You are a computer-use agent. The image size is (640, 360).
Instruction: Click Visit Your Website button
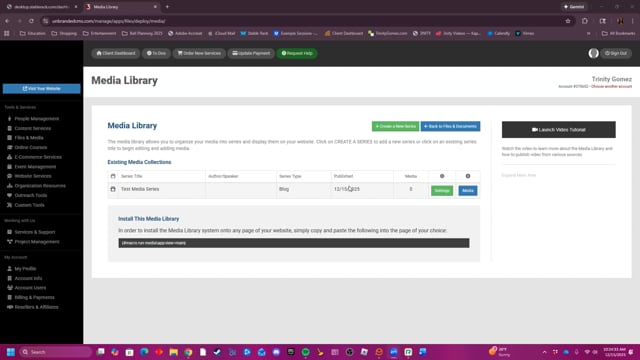42,89
